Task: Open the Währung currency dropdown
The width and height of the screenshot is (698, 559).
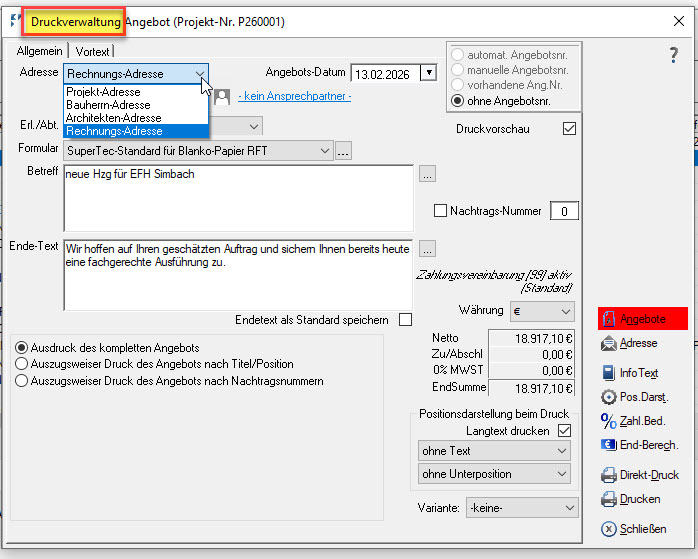Action: tap(542, 311)
